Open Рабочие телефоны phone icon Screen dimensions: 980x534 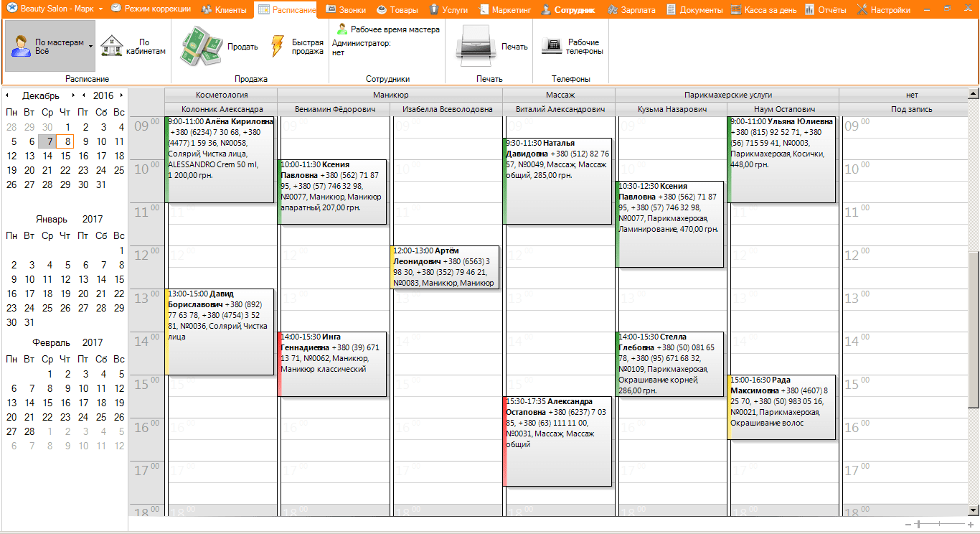click(552, 47)
